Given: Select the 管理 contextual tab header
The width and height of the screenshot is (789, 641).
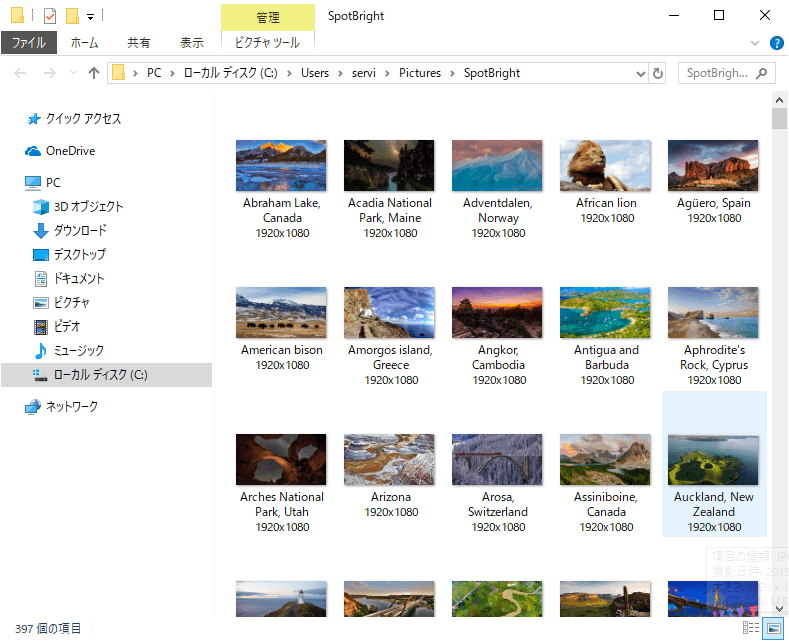Looking at the screenshot, I should click(268, 18).
